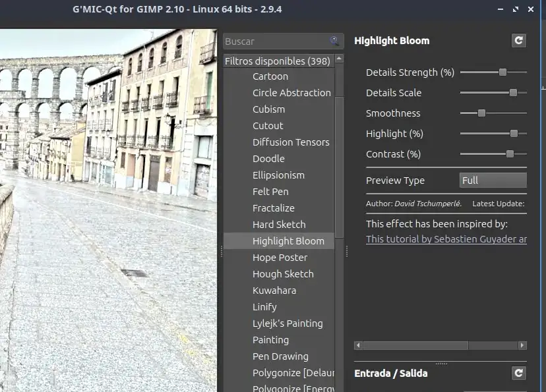Click the splitter handle beside the preview
The width and height of the screenshot is (546, 392).
221,252
